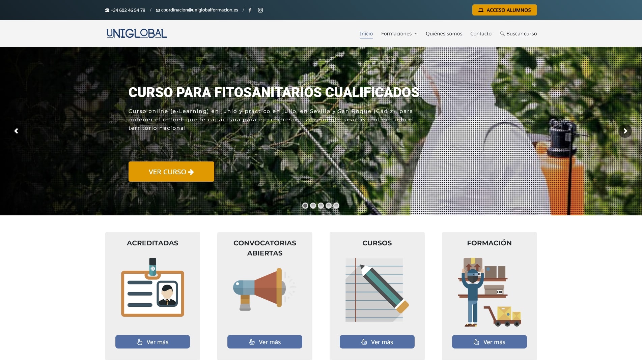Viewport: 642px width, 364px height.
Task: Click the coordinacion@uniglobalformacion.es email link
Action: (197, 10)
